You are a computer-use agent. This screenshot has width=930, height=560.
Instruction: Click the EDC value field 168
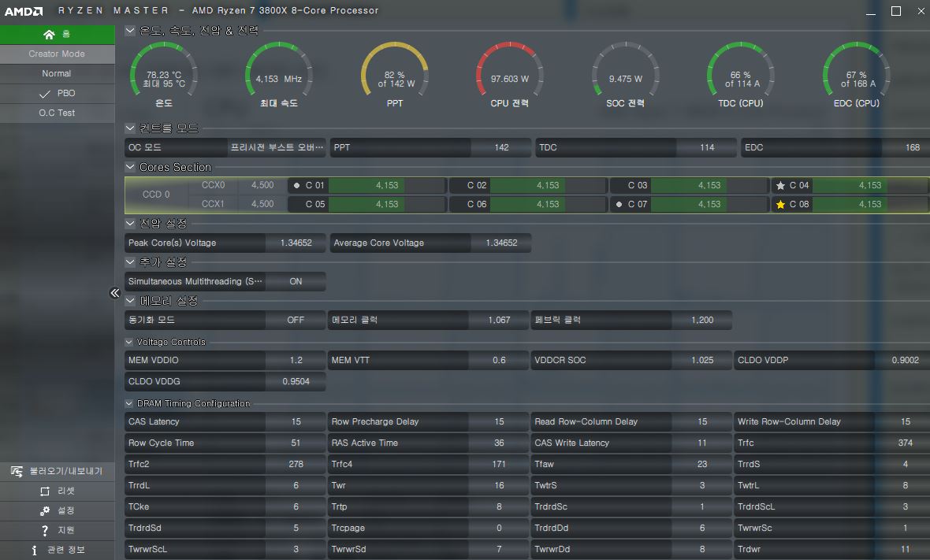[x=906, y=147]
